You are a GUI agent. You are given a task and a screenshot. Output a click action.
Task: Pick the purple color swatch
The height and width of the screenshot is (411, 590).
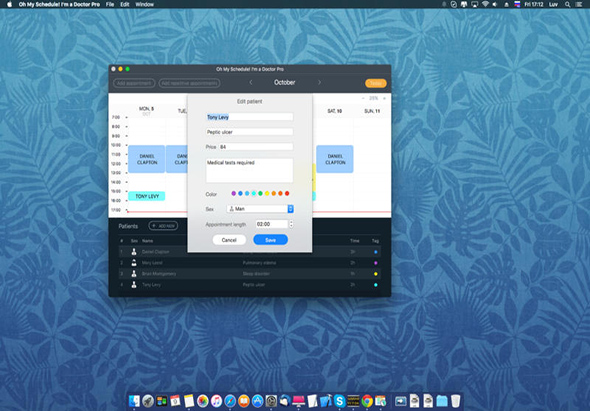pyautogui.click(x=234, y=193)
